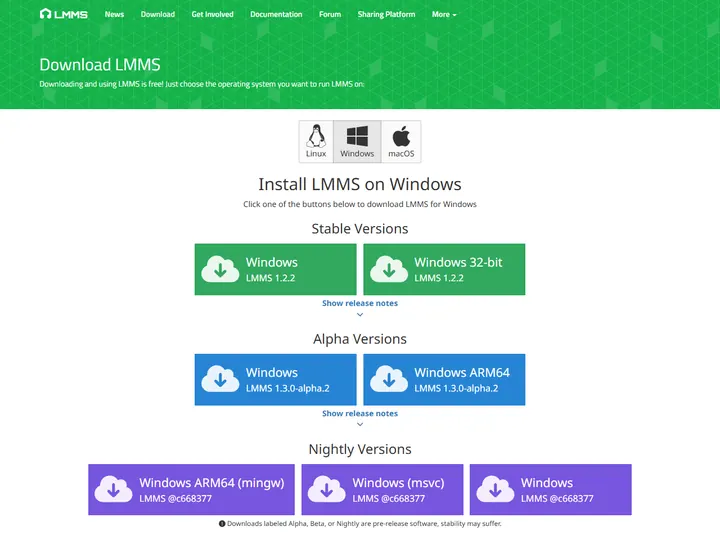Download nightly Windows build
Viewport: 720px width, 540px height.
[551, 489]
